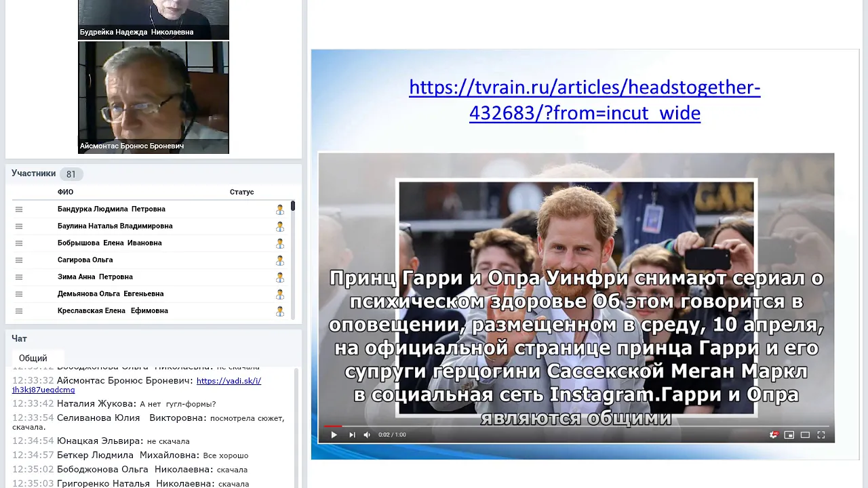This screenshot has height=488, width=868.
Task: Open video quality settings gear
Action: click(x=774, y=434)
